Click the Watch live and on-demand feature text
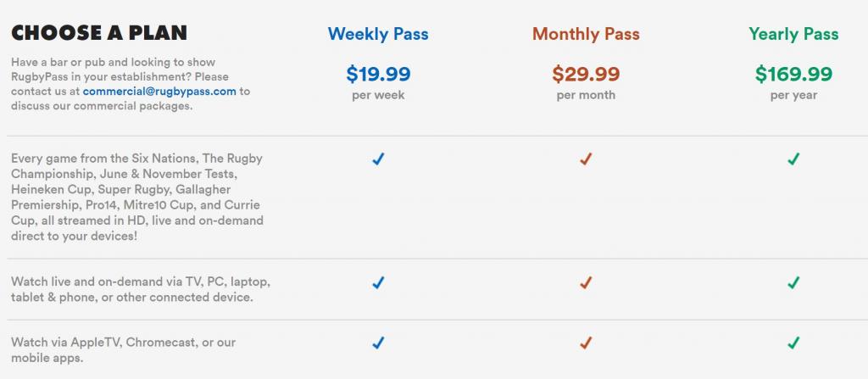 (141, 289)
